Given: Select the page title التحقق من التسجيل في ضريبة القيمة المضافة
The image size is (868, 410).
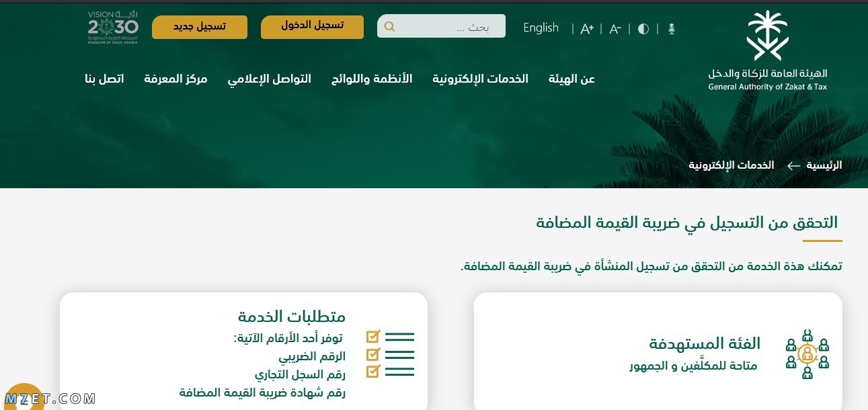Looking at the screenshot, I should coord(686,222).
